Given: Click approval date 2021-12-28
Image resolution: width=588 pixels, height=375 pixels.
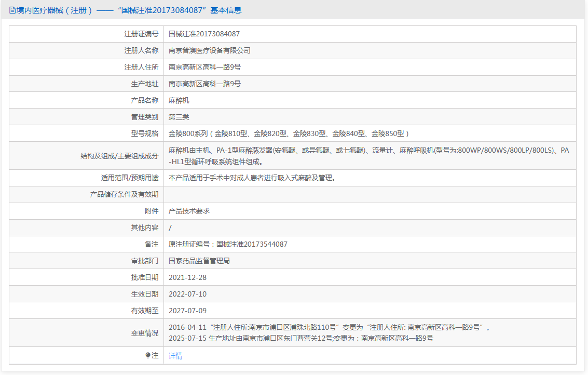Looking at the screenshot, I should tap(187, 277).
